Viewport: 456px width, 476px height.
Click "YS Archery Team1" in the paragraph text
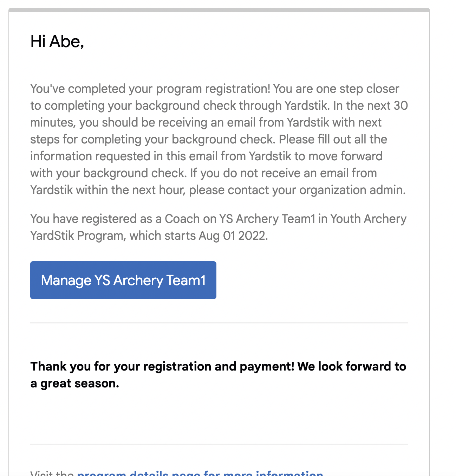[267, 219]
